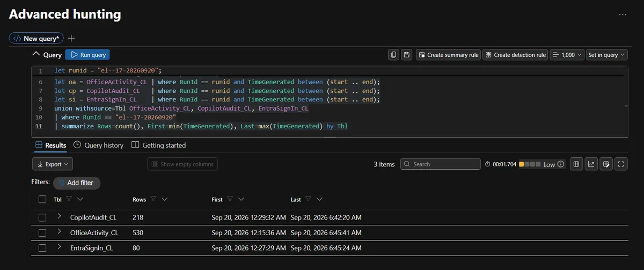
Task: Collapse the Query editor section
Action: coord(36,54)
